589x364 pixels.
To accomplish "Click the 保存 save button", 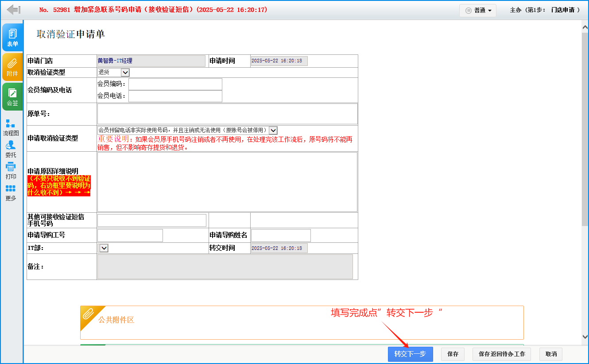I will pos(453,354).
